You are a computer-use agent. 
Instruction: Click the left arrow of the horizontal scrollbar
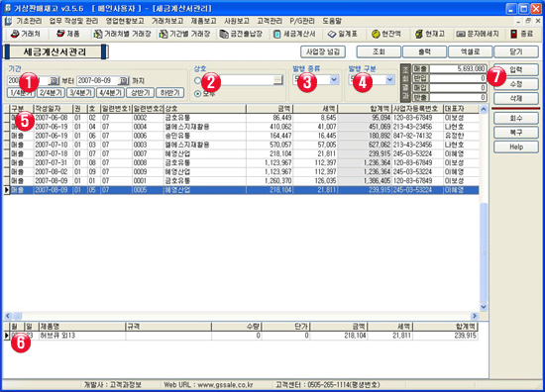tap(8, 316)
